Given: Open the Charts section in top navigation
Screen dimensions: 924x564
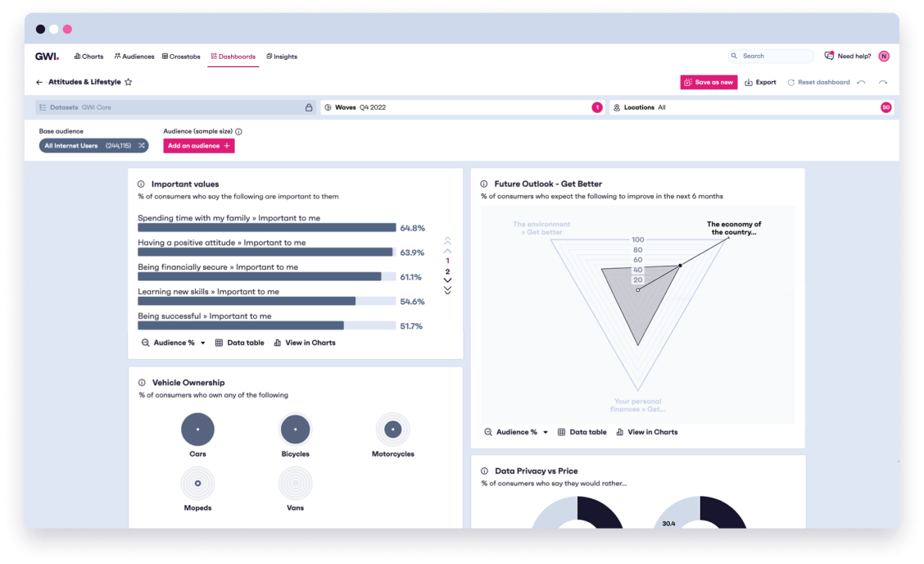Looking at the screenshot, I should (88, 56).
